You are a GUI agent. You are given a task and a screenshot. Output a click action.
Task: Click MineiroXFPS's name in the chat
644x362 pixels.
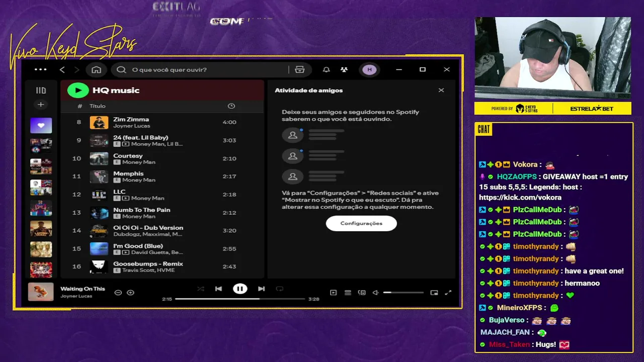tap(519, 308)
